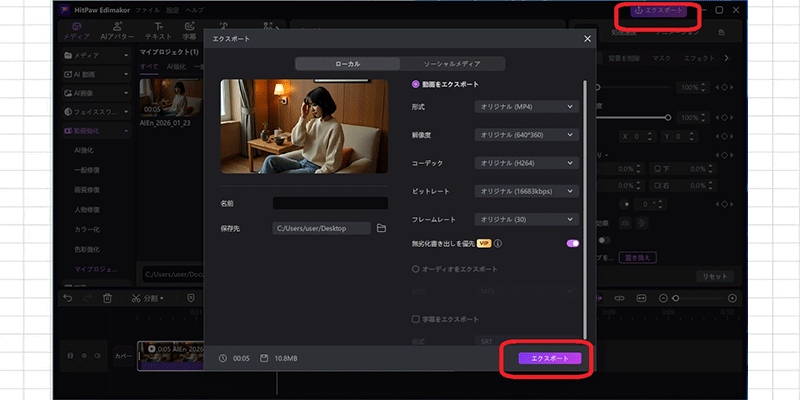The width and height of the screenshot is (800, 400).
Task: Click the zoom-in plus circle on timeline
Action: (x=732, y=298)
